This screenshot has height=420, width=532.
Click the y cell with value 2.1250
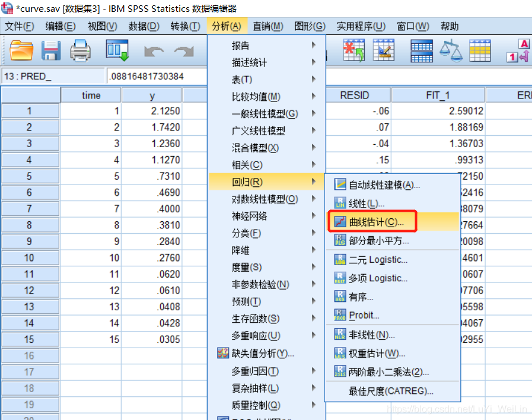coord(152,111)
